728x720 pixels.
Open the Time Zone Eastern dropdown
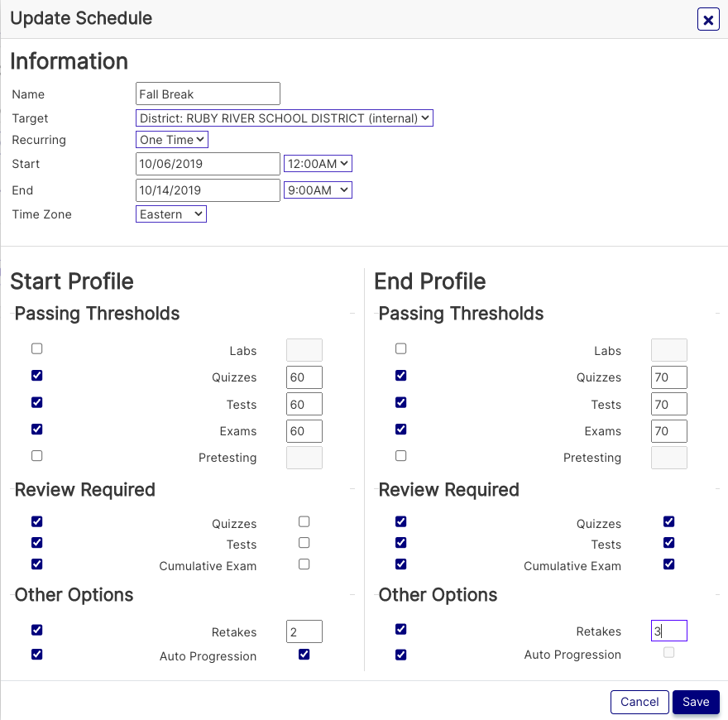[171, 214]
